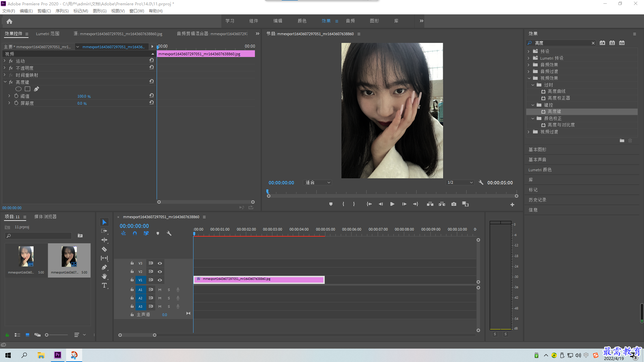This screenshot has height=362, width=644.
Task: Open the 窗口(W) menu
Action: click(x=137, y=11)
